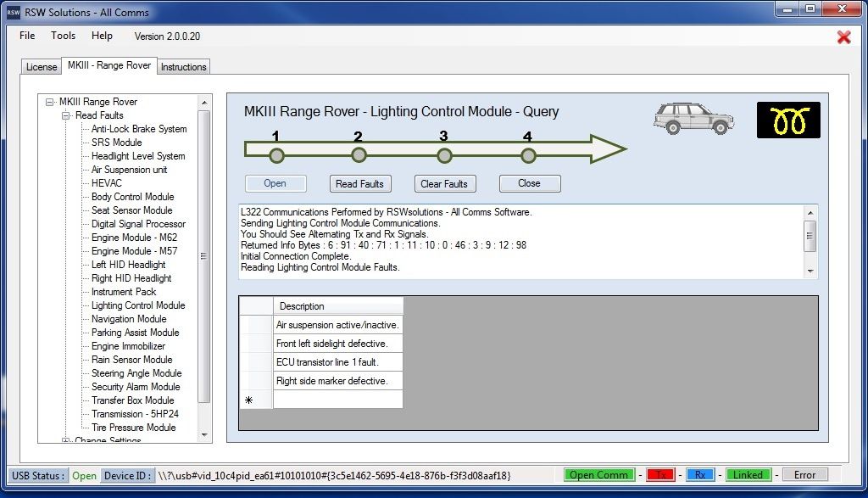Select HEVAC in tree

coord(106,183)
